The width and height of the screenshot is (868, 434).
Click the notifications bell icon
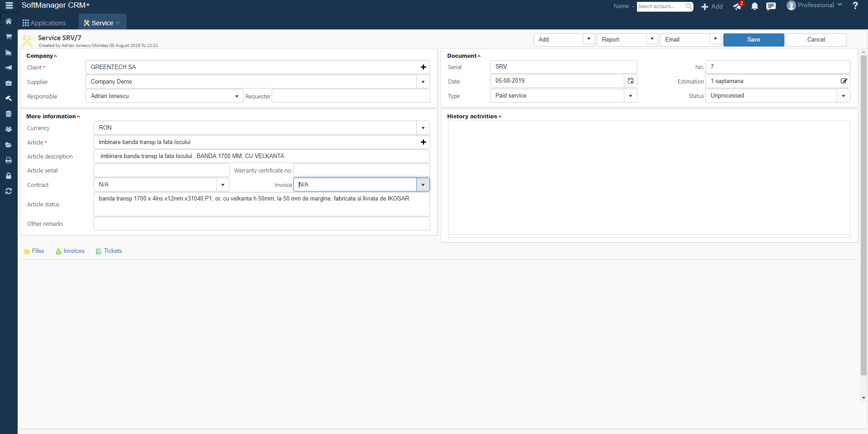(x=755, y=6)
